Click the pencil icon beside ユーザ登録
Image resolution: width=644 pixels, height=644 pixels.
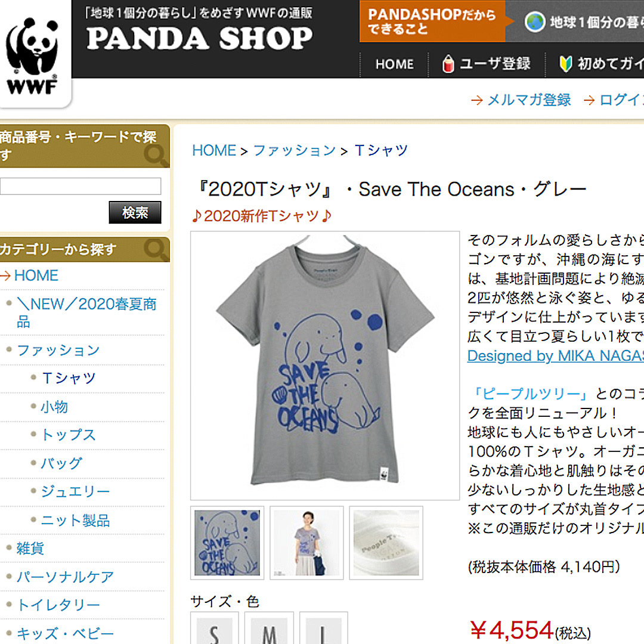coord(448,64)
